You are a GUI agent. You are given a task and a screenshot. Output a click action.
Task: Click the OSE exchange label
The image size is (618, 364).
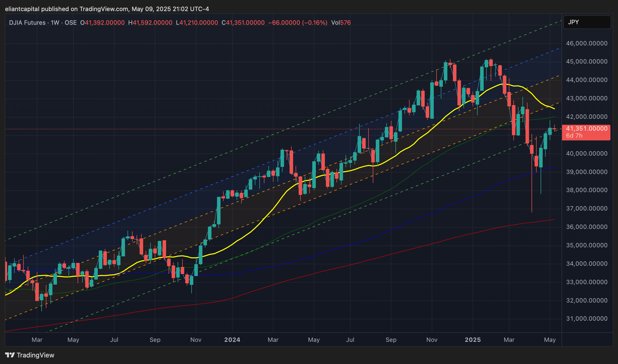click(x=71, y=23)
